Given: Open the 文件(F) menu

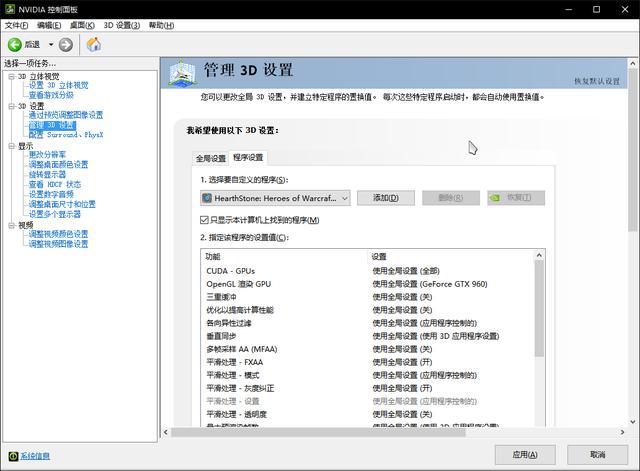Looking at the screenshot, I should 16,25.
